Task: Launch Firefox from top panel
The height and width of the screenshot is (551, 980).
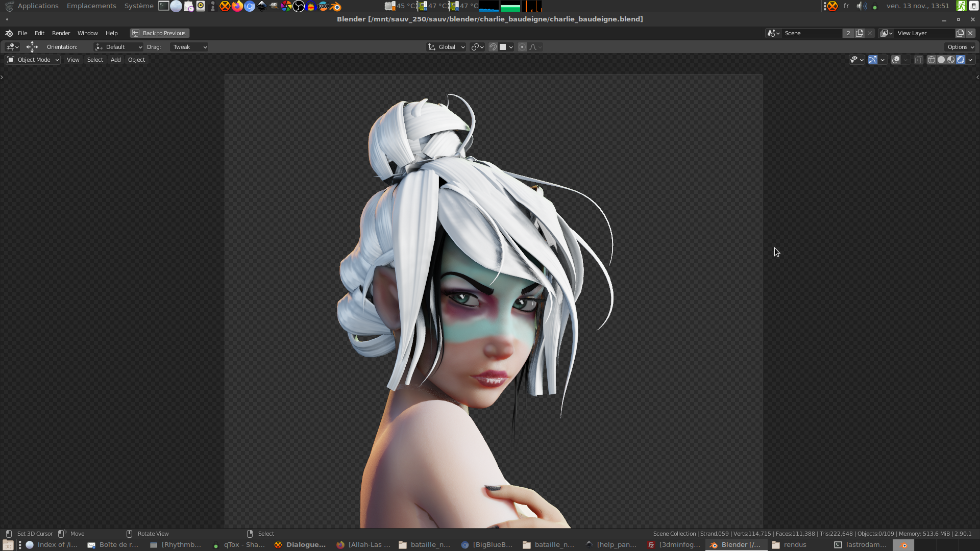Action: (x=237, y=6)
